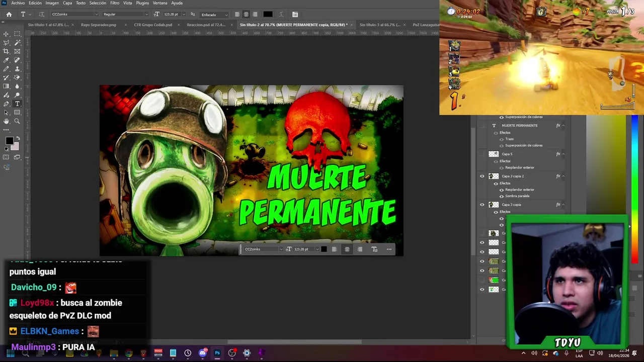Image resolution: width=644 pixels, height=362 pixels.
Task: Select the Zoom tool
Action: click(17, 121)
